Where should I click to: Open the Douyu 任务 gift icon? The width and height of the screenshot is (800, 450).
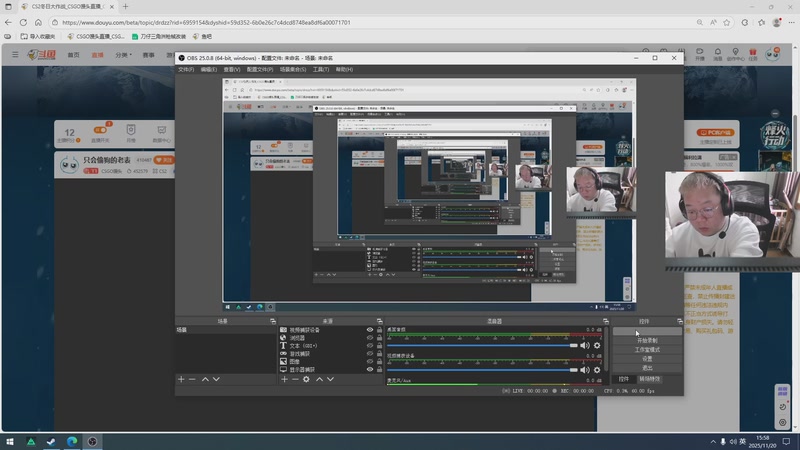[x=753, y=54]
